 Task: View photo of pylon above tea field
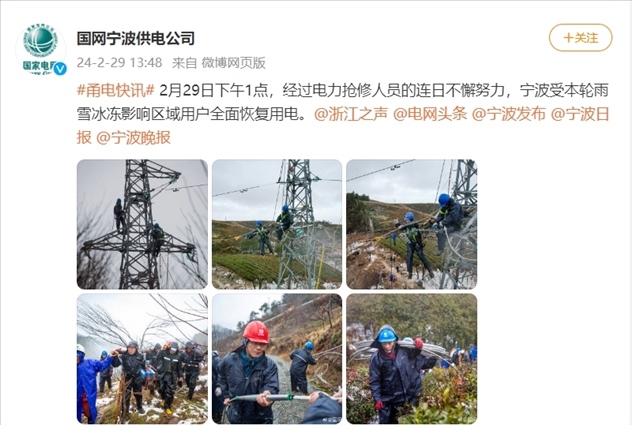[277, 224]
